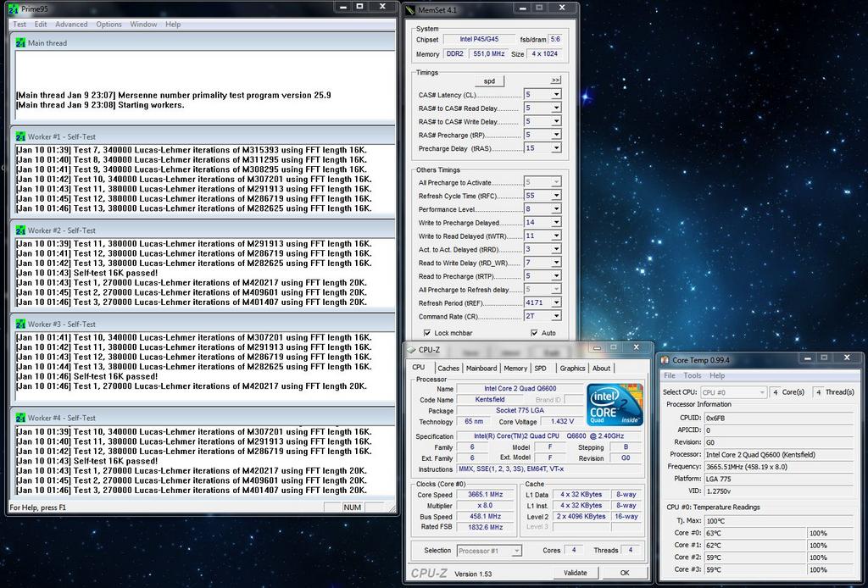Open the Help menu in Core Temp
Image resolution: width=868 pixels, height=588 pixels.
(x=717, y=375)
